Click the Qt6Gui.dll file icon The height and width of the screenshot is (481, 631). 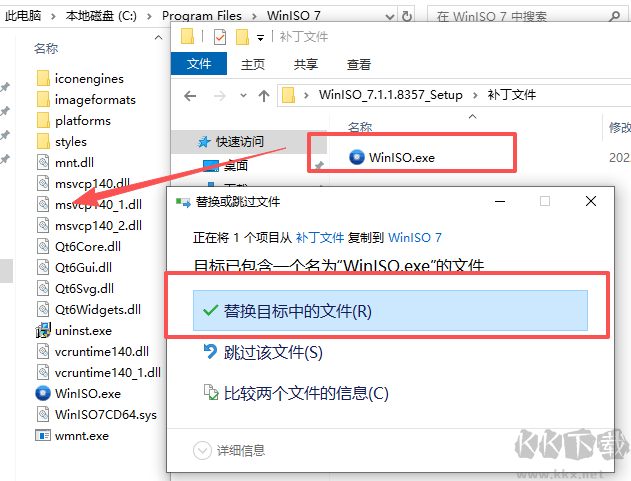(x=43, y=267)
